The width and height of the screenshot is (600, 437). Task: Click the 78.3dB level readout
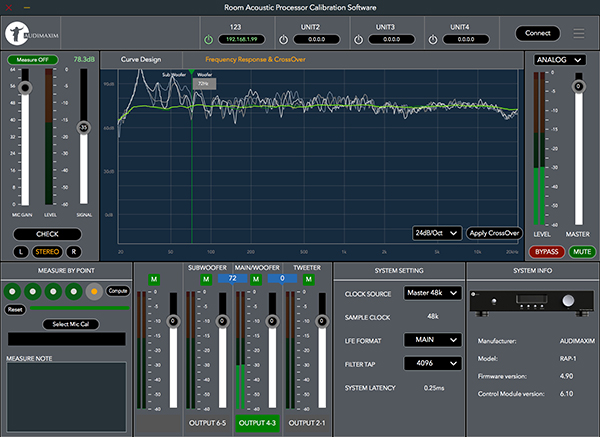point(84,59)
